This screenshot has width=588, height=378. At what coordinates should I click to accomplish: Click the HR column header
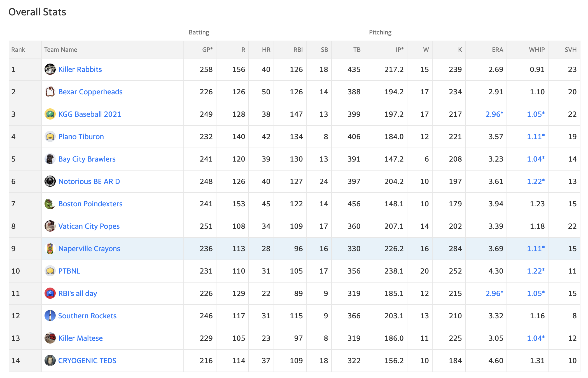(x=266, y=50)
